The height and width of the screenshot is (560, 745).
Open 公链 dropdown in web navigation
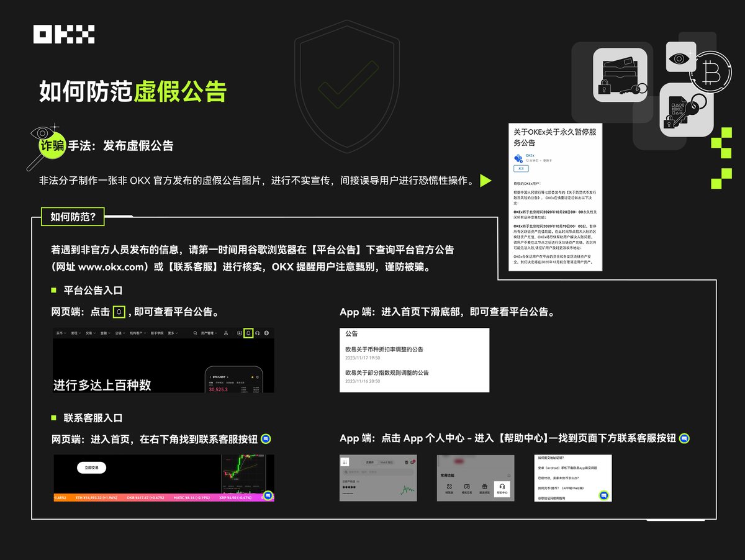click(x=120, y=333)
